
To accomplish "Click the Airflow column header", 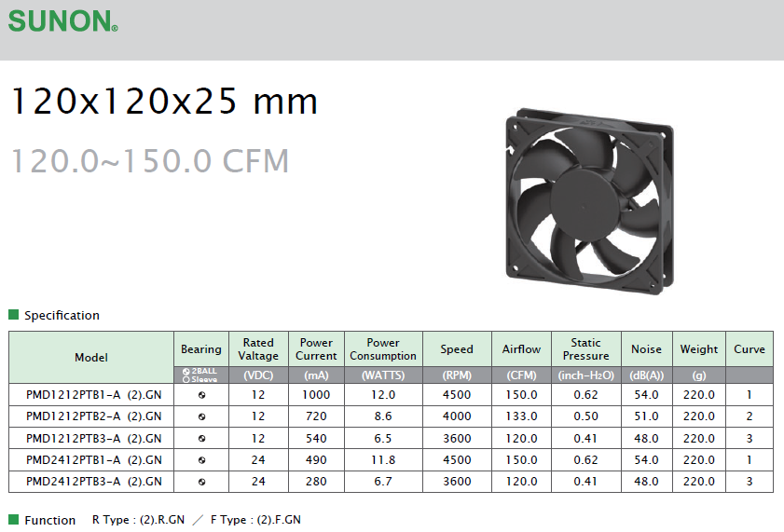I will coord(521,349).
